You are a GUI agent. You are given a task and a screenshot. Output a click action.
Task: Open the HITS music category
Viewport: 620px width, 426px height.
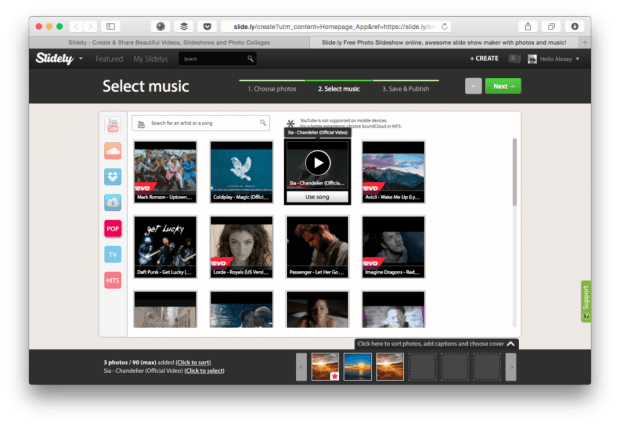click(113, 280)
